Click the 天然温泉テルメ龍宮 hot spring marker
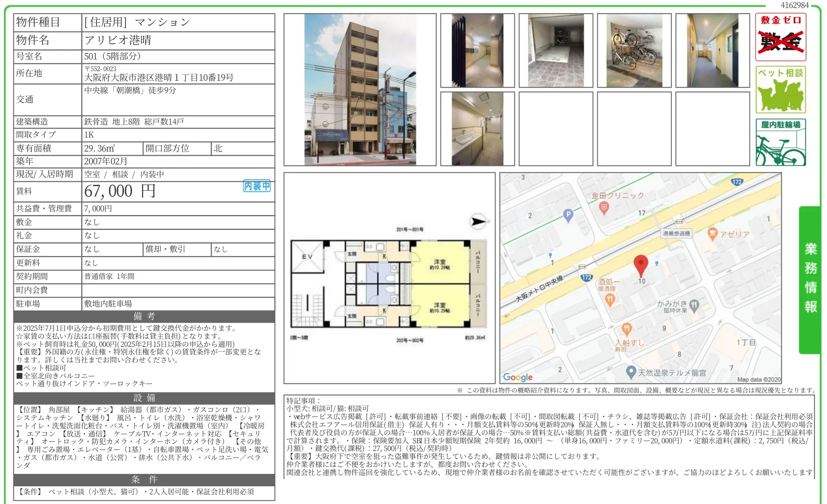Image resolution: width=827 pixels, height=504 pixels. (631, 372)
